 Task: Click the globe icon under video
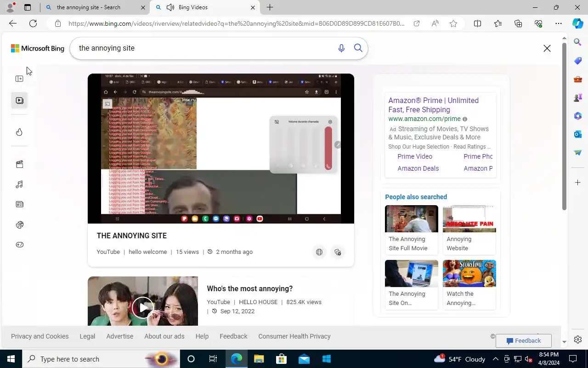[x=319, y=252]
